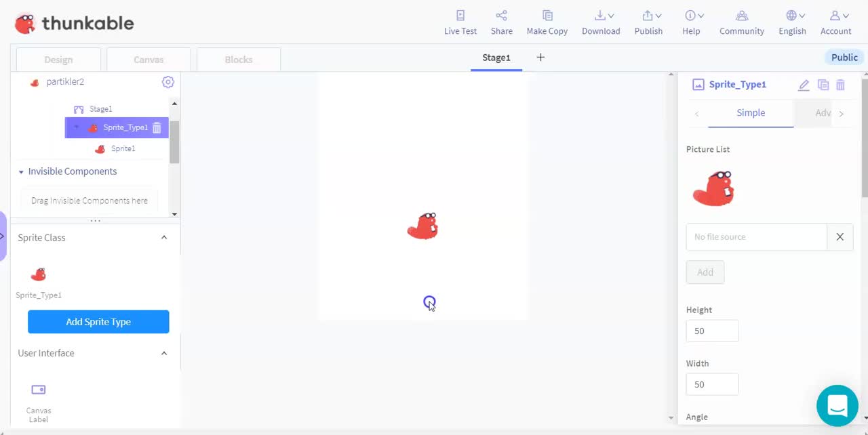Viewport: 868px width, 435px height.
Task: Click the image icon beside Sprite_Type1 title
Action: (x=698, y=85)
